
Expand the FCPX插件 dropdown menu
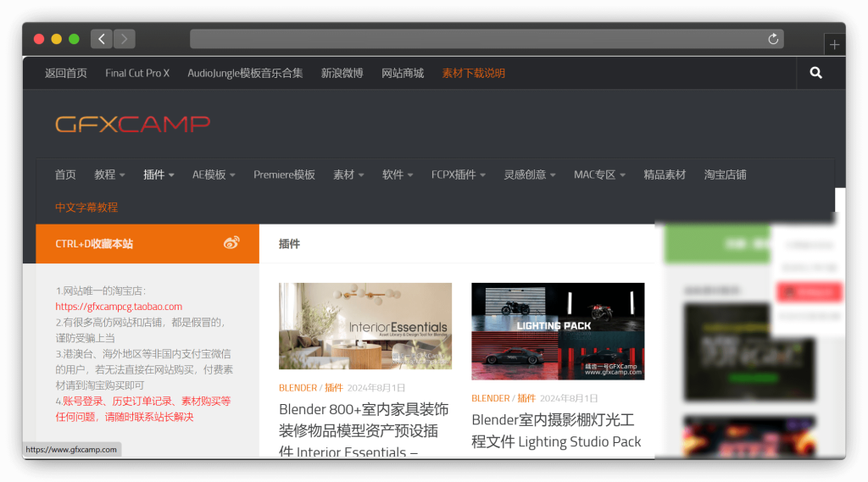click(x=459, y=175)
